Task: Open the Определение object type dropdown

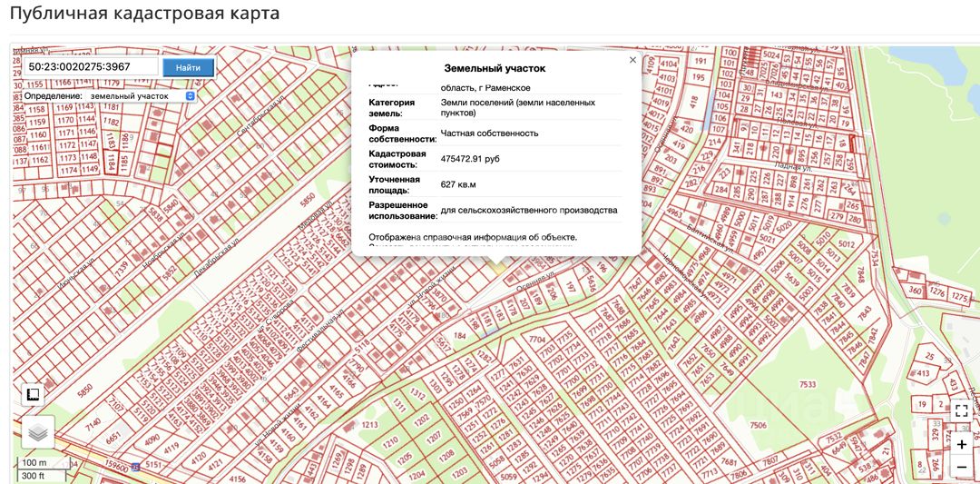Action: click(142, 96)
